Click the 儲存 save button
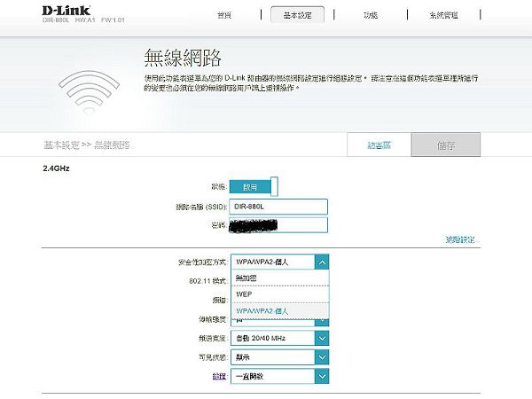Screen dimensions: 532x399 pyautogui.click(x=446, y=145)
